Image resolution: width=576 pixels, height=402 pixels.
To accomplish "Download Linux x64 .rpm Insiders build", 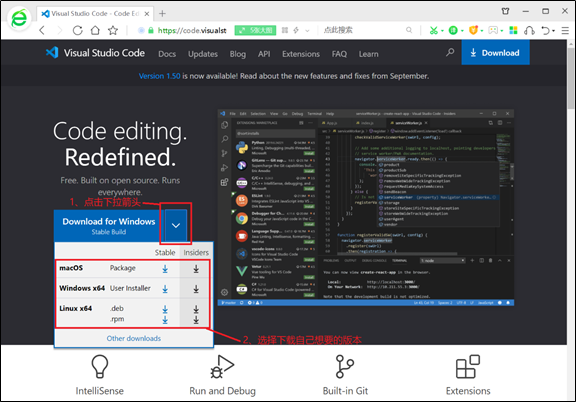I will [196, 320].
